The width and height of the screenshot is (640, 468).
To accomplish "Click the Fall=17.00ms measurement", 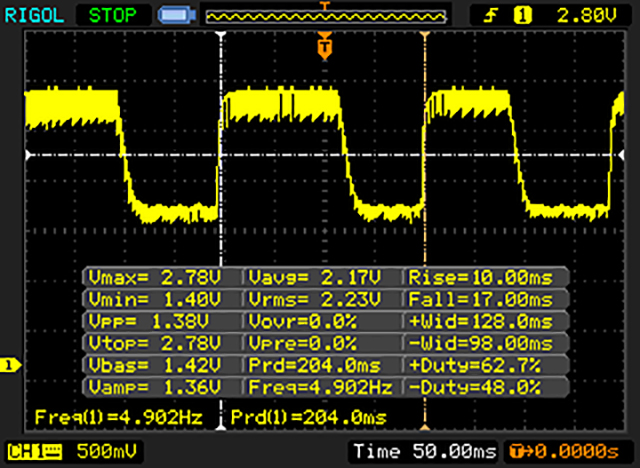I will 480,300.
